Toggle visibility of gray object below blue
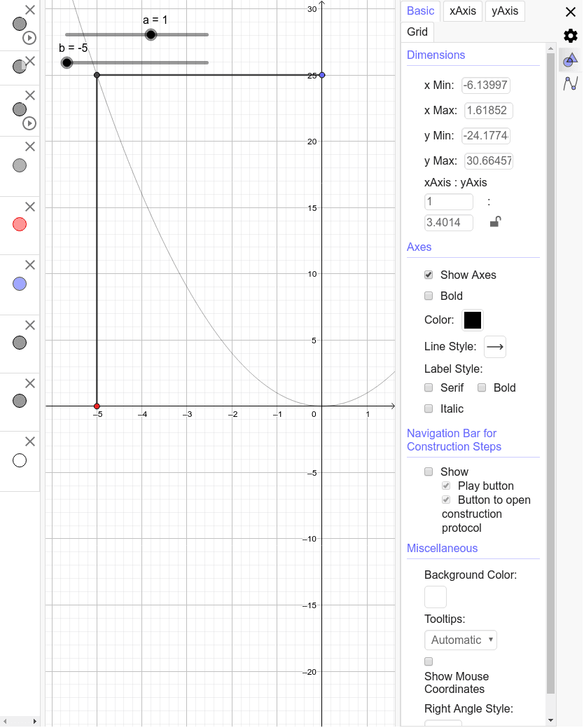The image size is (584, 728). coord(20,343)
